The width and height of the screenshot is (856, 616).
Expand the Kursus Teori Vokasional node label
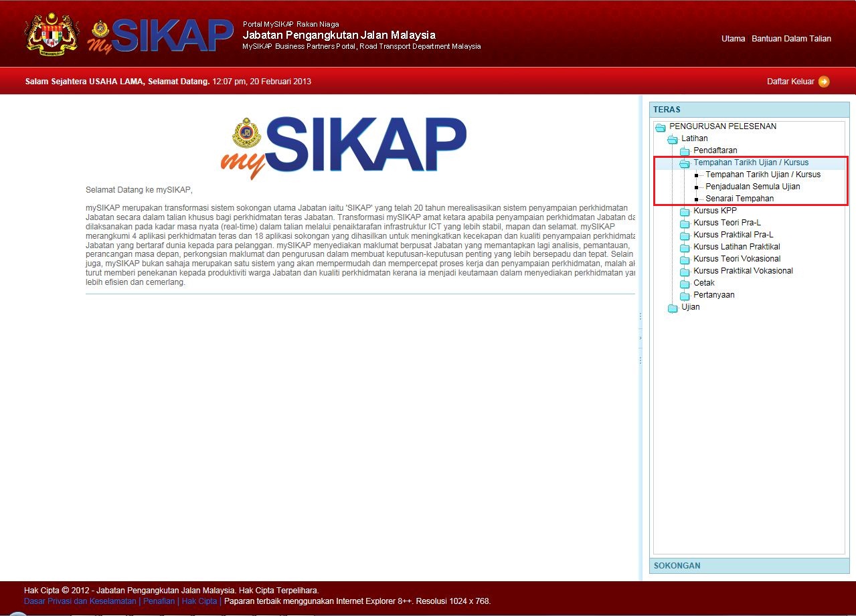(x=737, y=259)
